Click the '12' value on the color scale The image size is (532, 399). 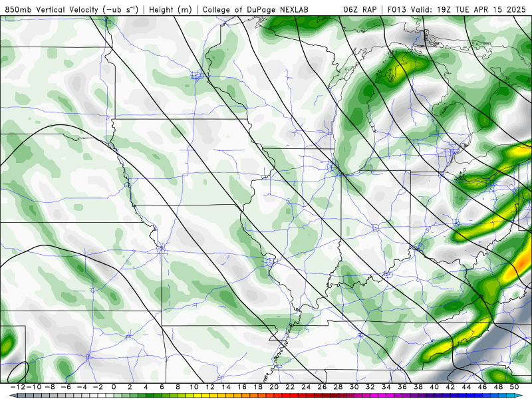click(x=210, y=387)
